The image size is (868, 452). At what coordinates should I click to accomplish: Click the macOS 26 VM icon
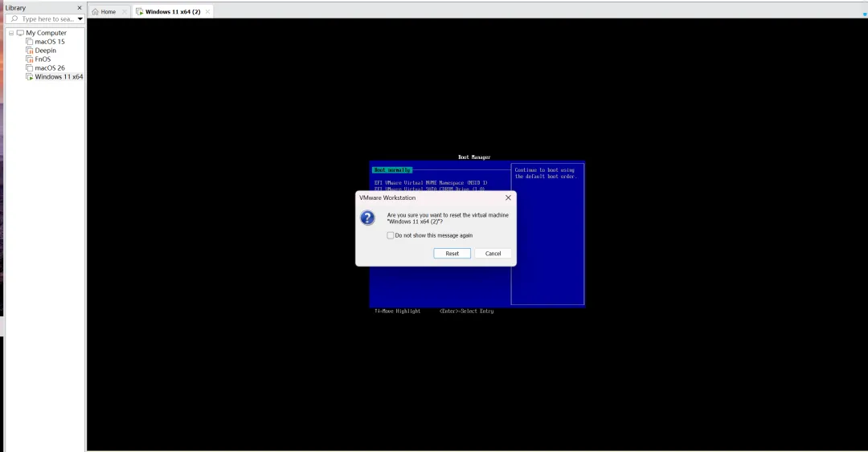click(x=30, y=68)
